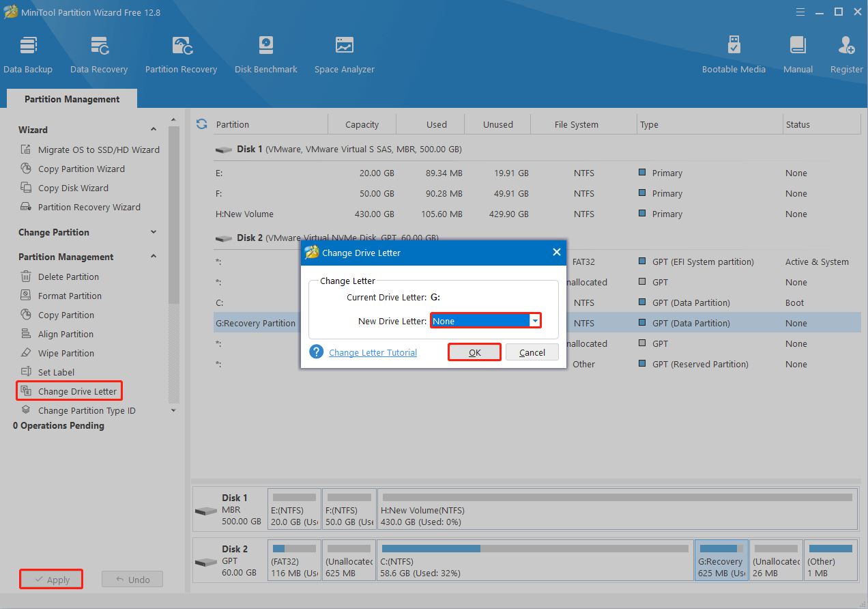Select the E: partition row
The height and width of the screenshot is (609, 868).
[537, 173]
